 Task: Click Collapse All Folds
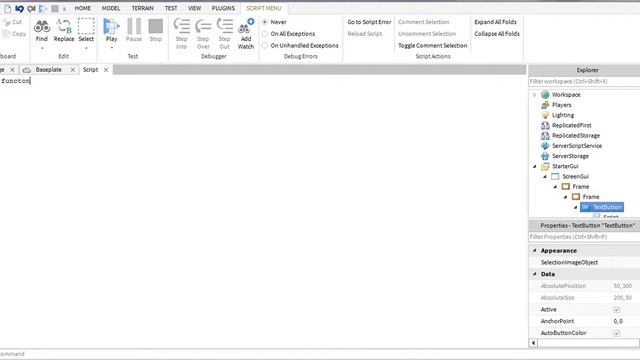[x=497, y=34]
